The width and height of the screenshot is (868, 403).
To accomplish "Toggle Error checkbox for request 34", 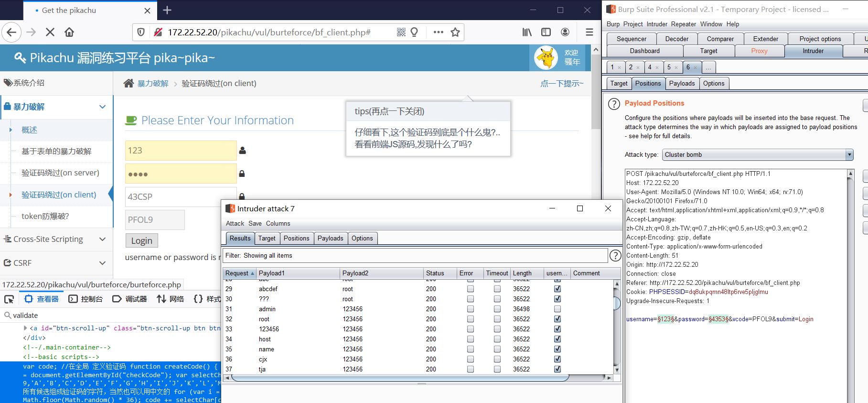I will pos(471,339).
